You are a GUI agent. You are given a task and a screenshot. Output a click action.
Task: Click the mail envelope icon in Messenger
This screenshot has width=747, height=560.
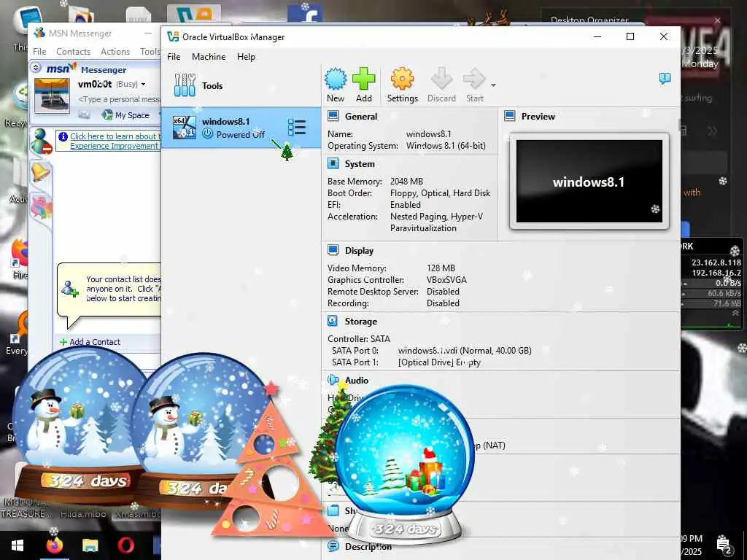[x=84, y=114]
